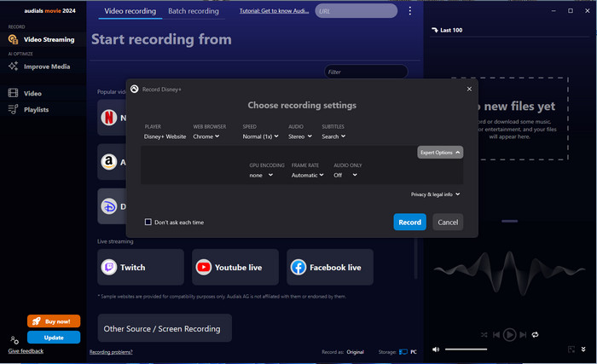Open the Video library icon
This screenshot has height=364, width=597.
click(13, 93)
